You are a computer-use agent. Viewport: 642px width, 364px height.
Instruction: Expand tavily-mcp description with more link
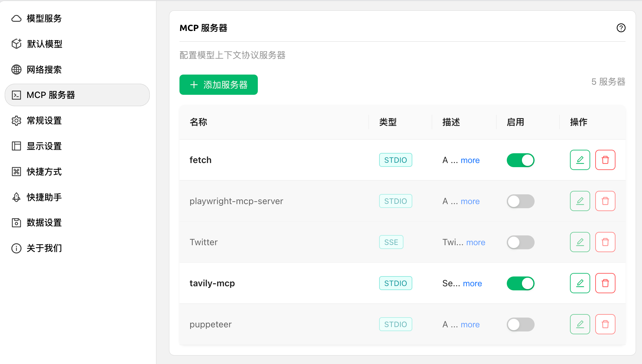[x=472, y=283]
